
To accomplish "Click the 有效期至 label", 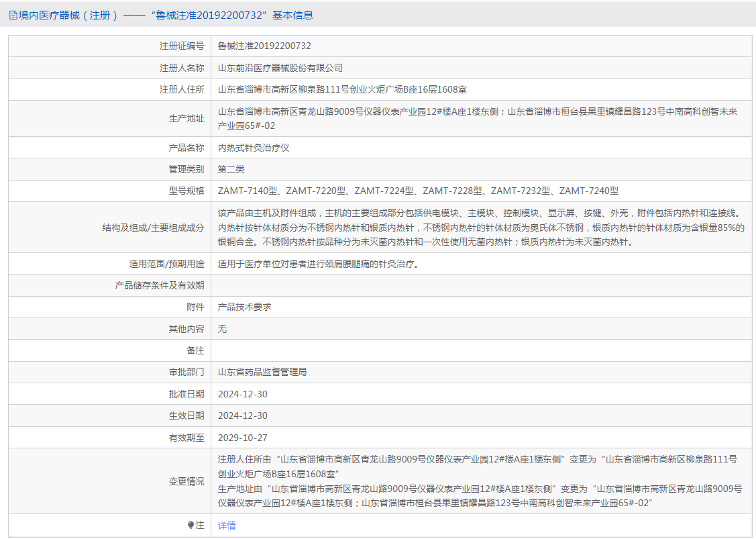I will coord(186,438).
